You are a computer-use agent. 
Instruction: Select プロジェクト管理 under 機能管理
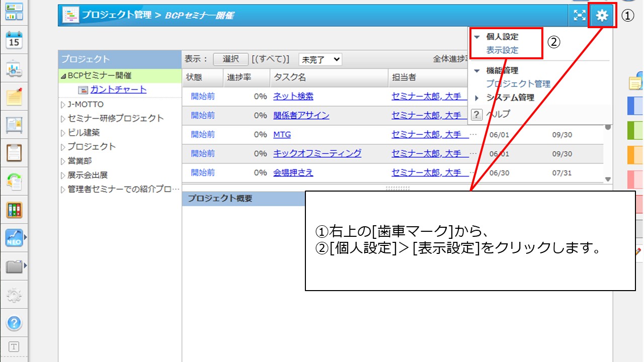click(x=518, y=84)
